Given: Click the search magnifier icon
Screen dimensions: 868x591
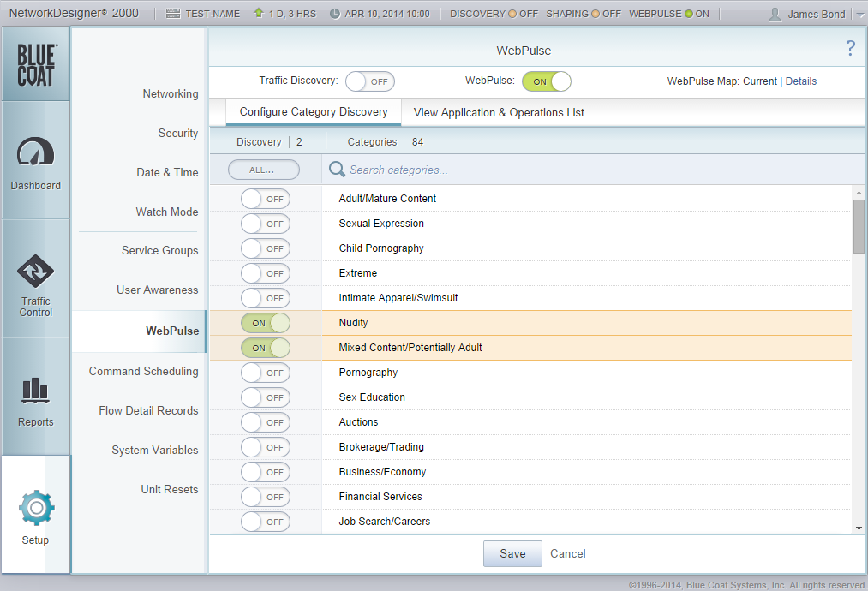Looking at the screenshot, I should [337, 170].
